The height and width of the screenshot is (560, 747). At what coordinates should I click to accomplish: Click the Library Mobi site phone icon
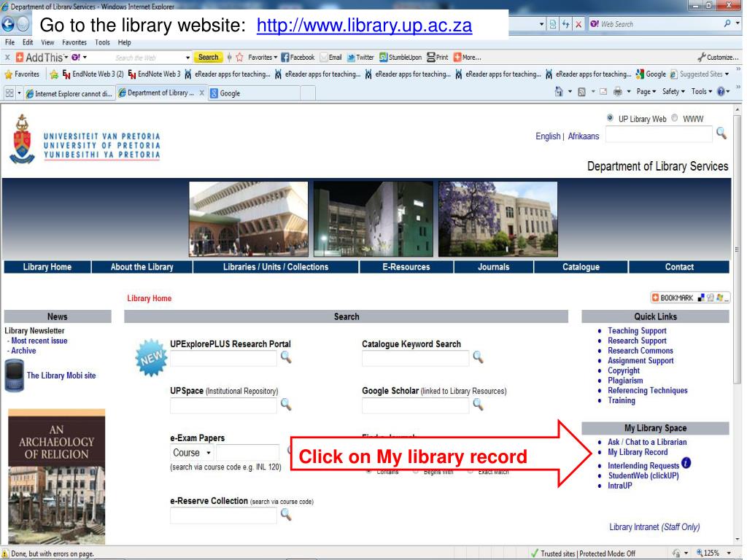(x=14, y=376)
